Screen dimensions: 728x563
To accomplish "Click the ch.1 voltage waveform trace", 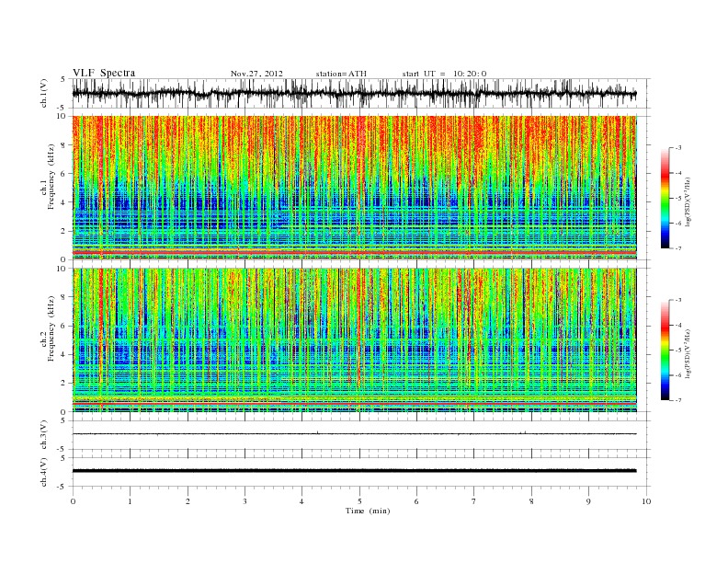I will coord(354,94).
